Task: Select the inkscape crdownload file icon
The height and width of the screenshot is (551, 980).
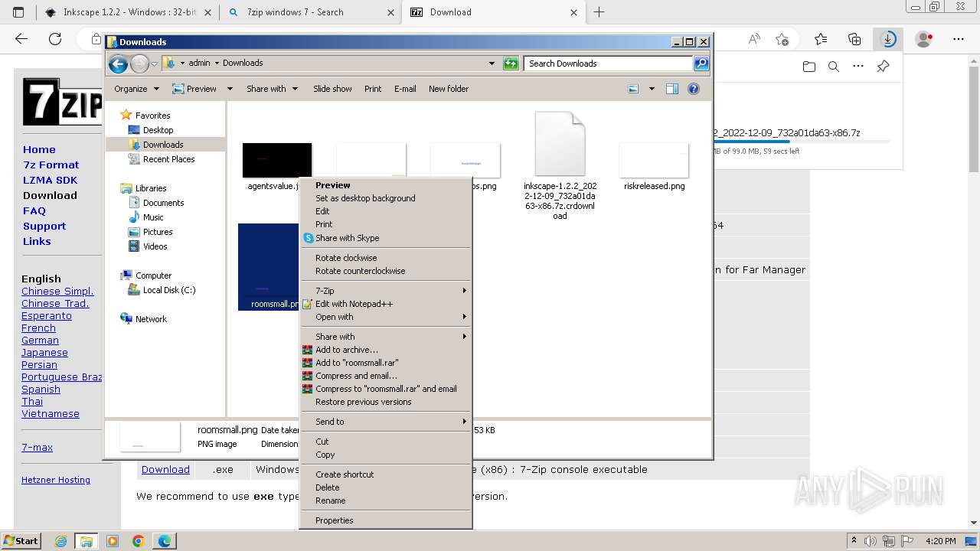Action: (x=560, y=144)
